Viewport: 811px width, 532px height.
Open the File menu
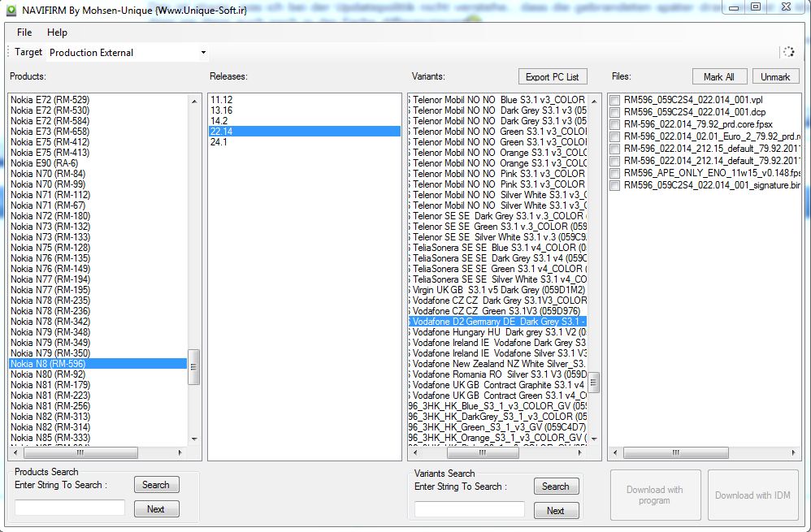24,32
